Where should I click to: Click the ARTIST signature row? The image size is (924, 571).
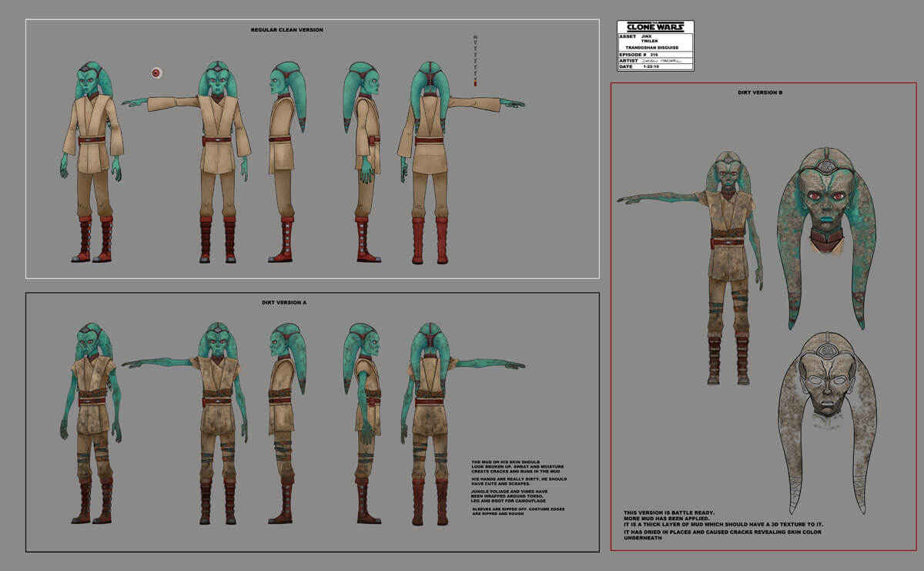(x=655, y=61)
